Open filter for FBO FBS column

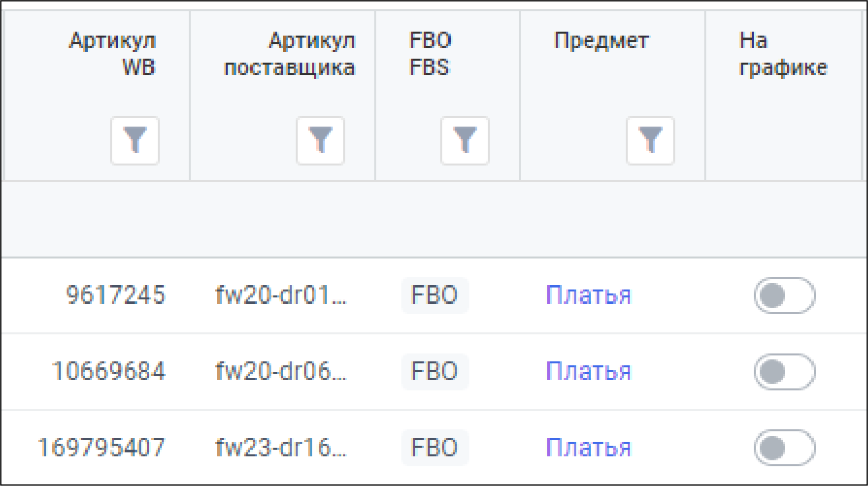[x=465, y=140]
